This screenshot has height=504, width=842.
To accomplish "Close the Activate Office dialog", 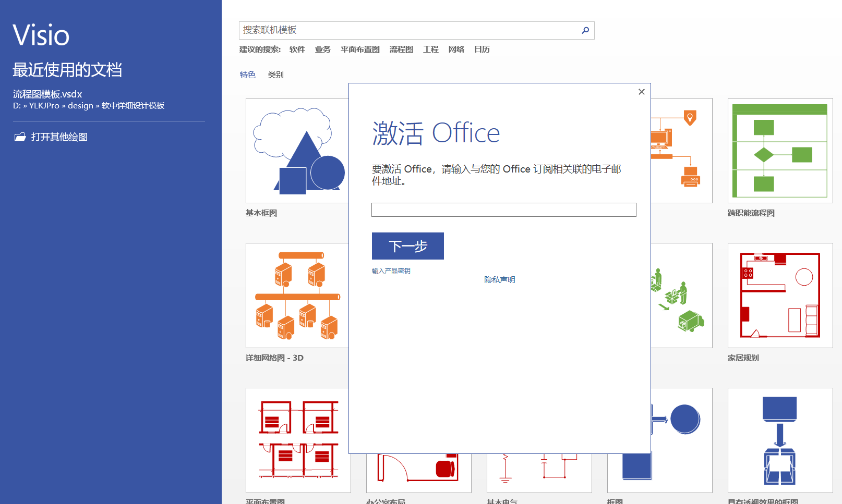I will [642, 92].
